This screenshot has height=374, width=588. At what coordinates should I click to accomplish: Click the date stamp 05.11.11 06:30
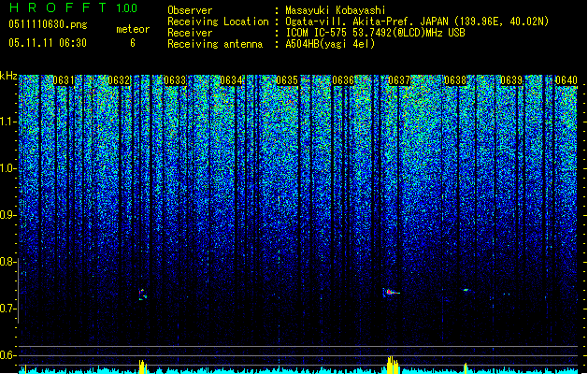coord(48,43)
